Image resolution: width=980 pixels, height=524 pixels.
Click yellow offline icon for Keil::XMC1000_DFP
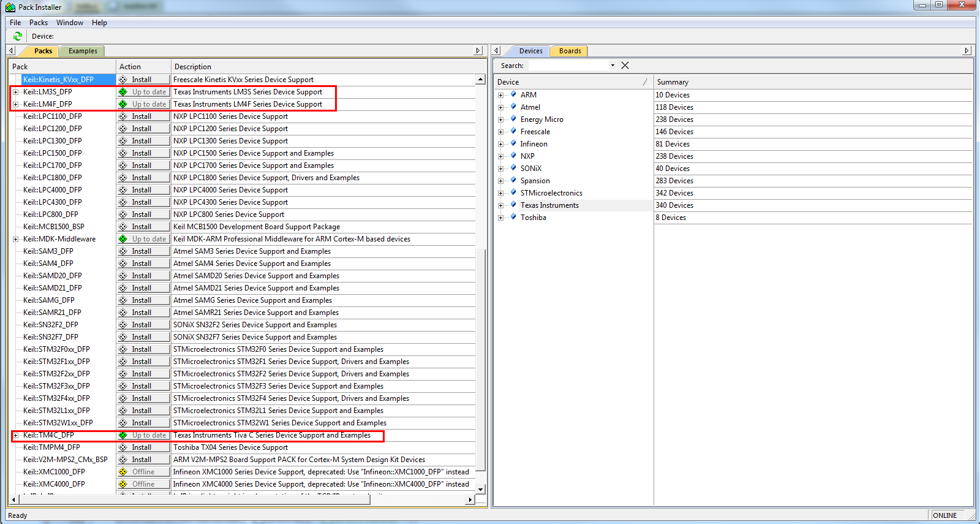pos(123,472)
